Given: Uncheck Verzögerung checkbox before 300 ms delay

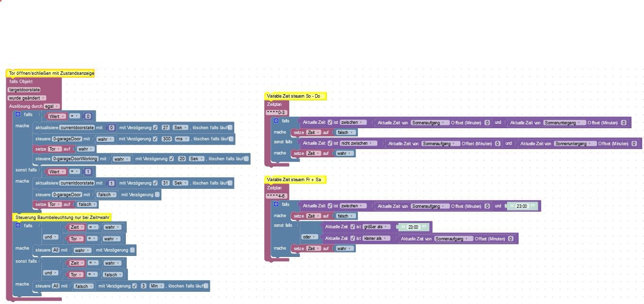Looking at the screenshot, I should coord(155,139).
